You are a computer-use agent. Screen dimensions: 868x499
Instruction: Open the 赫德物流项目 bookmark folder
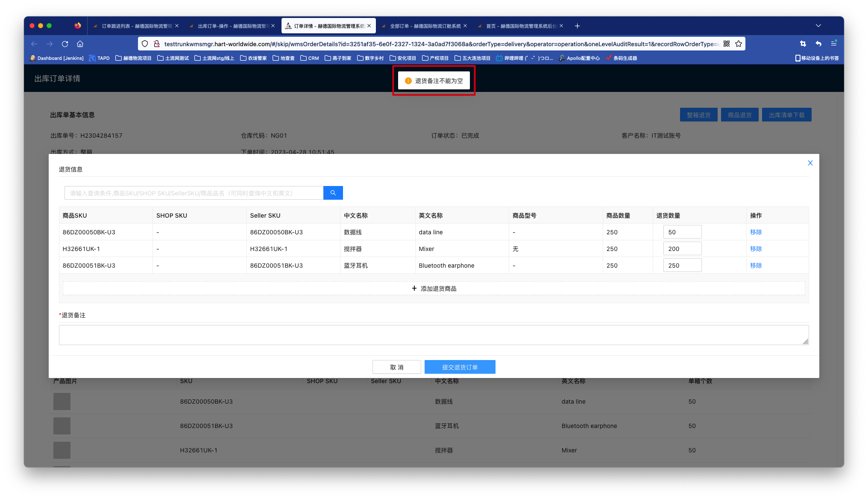tap(133, 58)
